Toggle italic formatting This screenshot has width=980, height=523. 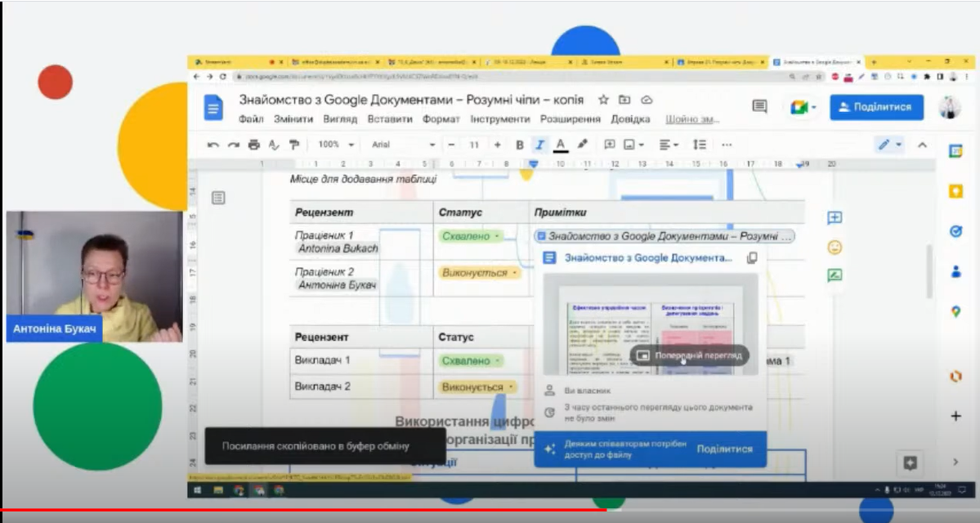coord(539,145)
